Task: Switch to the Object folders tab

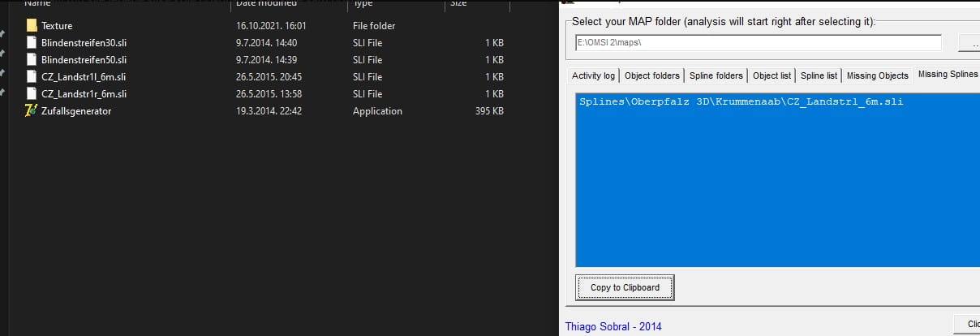Action: [652, 75]
